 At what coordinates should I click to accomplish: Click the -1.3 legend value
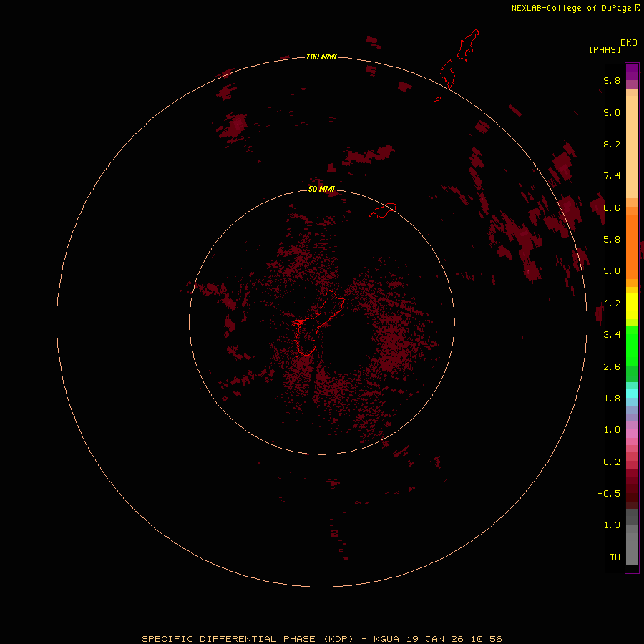coord(609,525)
